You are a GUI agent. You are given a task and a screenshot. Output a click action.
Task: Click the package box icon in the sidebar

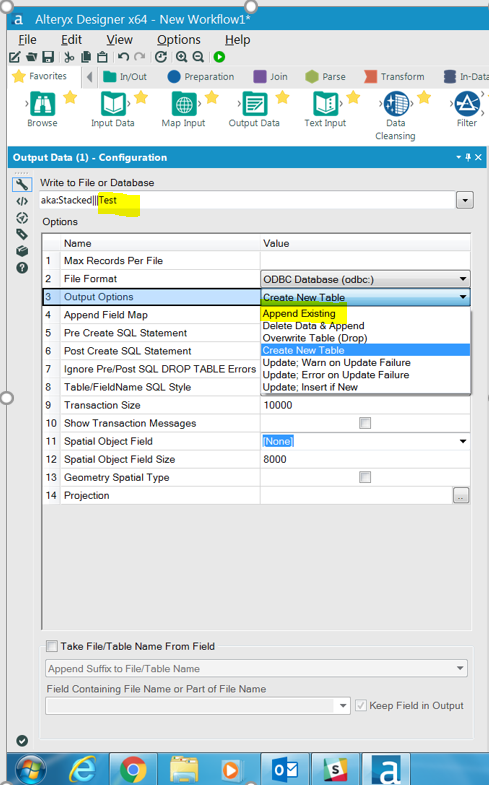click(22, 251)
